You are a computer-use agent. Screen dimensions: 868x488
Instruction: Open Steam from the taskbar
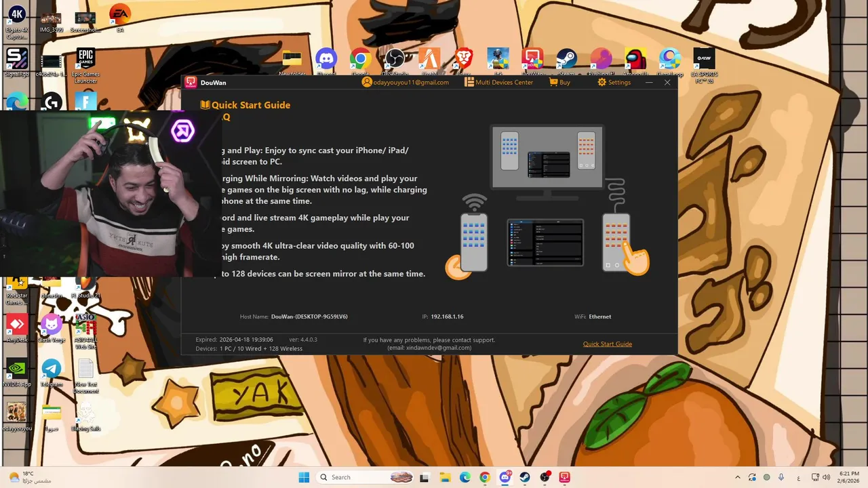point(525,477)
